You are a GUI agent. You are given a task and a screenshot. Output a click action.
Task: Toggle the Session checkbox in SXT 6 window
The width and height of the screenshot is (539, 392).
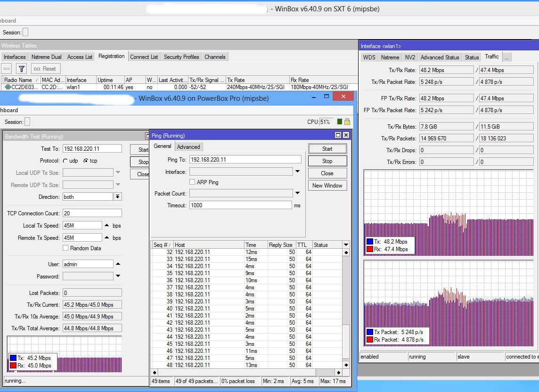(25, 33)
